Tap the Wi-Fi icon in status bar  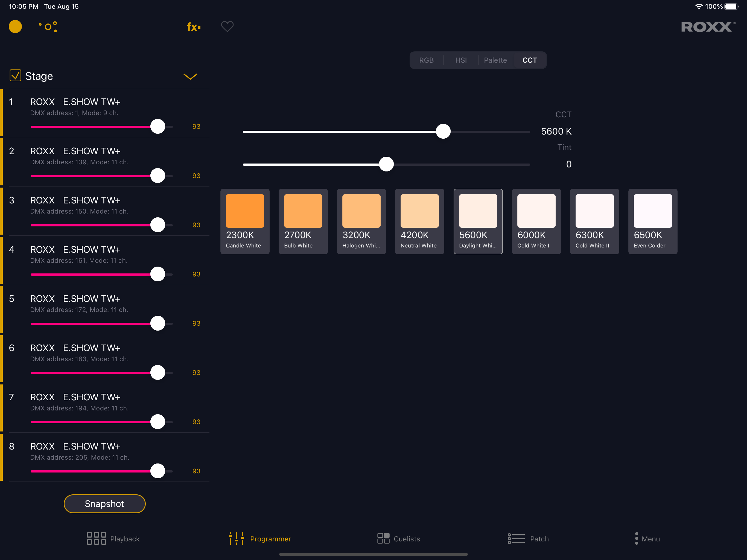coord(699,6)
